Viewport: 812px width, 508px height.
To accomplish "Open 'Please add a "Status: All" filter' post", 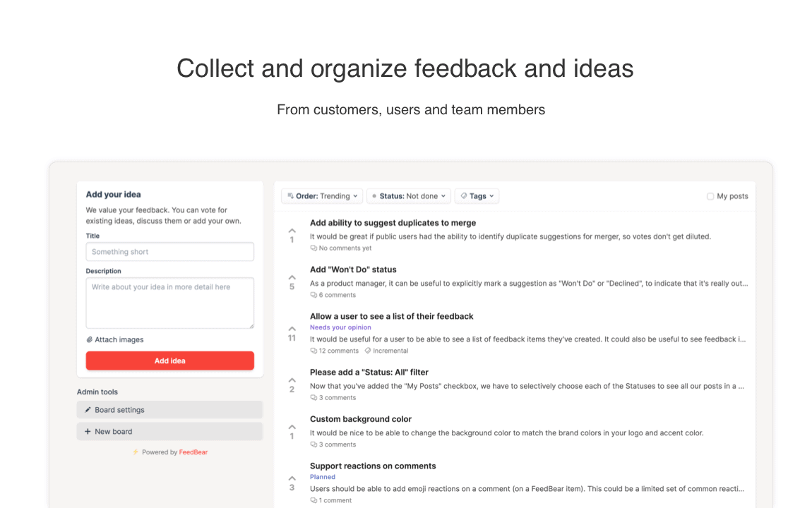I will [x=369, y=372].
